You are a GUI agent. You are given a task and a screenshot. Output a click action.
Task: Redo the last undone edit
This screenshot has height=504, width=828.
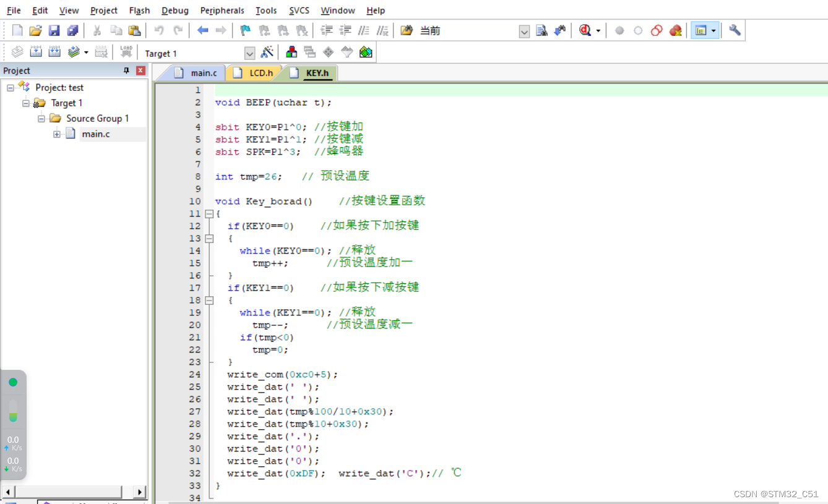[x=178, y=30]
